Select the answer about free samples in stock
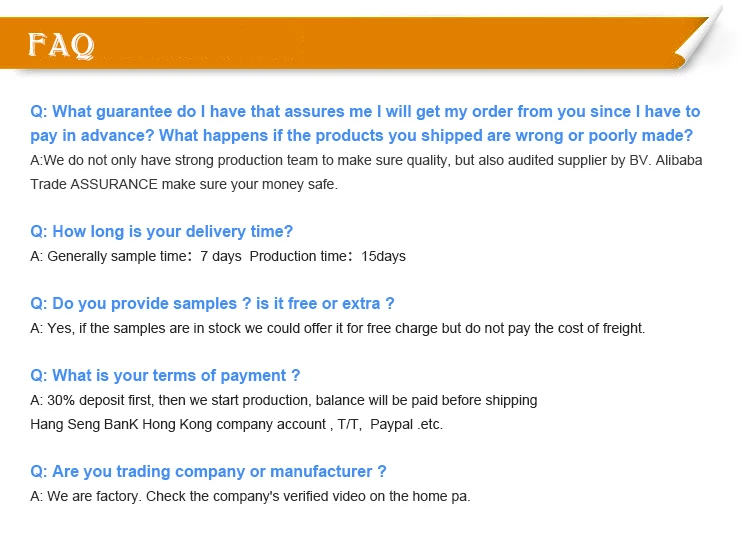The width and height of the screenshot is (749, 555). 337,328
